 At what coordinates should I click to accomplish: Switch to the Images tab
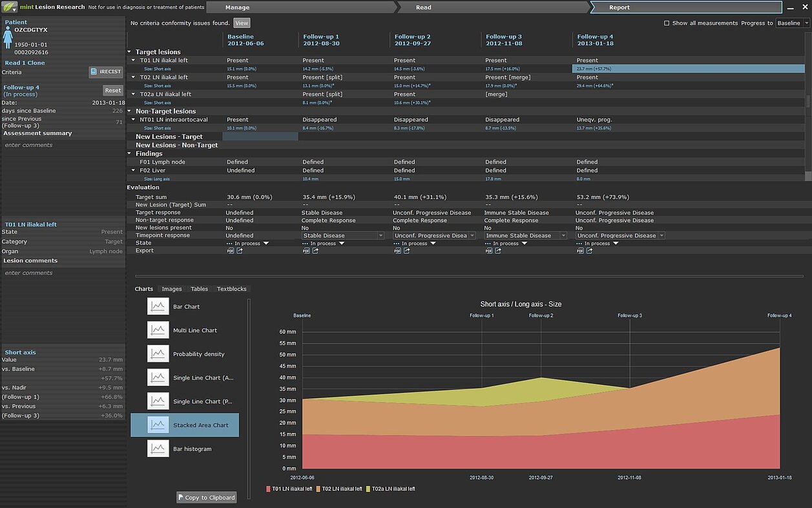click(x=171, y=289)
